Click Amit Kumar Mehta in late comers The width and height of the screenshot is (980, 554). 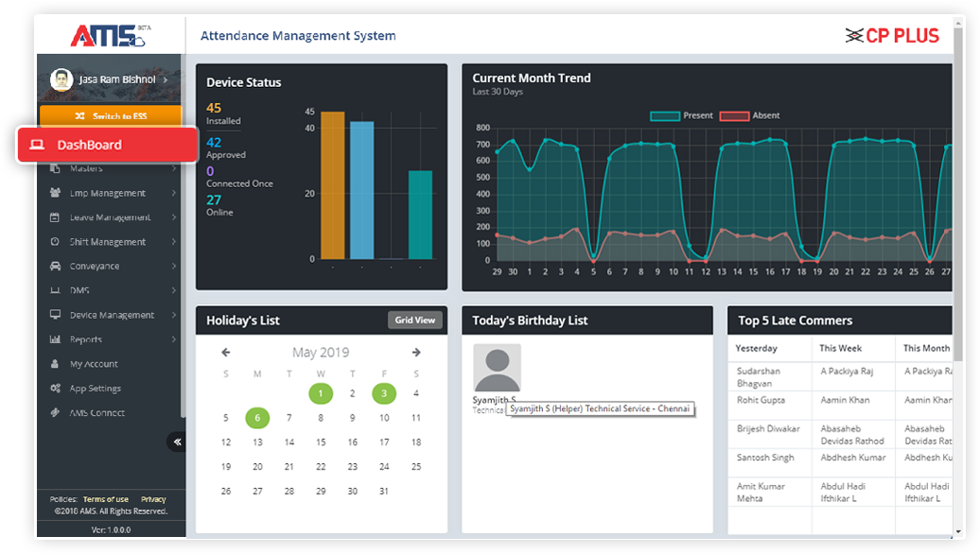(x=761, y=493)
